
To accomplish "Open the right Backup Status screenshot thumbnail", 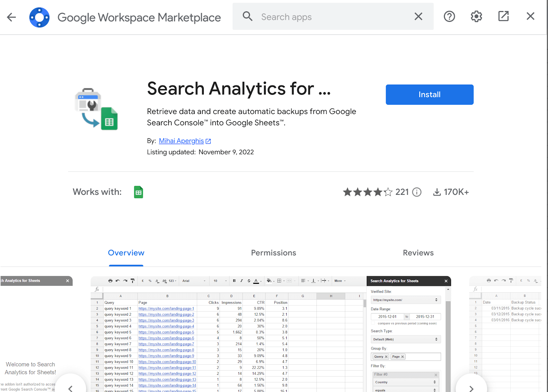I will point(505,334).
